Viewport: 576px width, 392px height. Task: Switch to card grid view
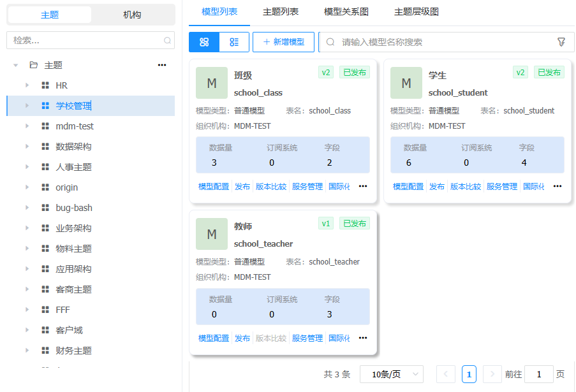pyautogui.click(x=204, y=42)
